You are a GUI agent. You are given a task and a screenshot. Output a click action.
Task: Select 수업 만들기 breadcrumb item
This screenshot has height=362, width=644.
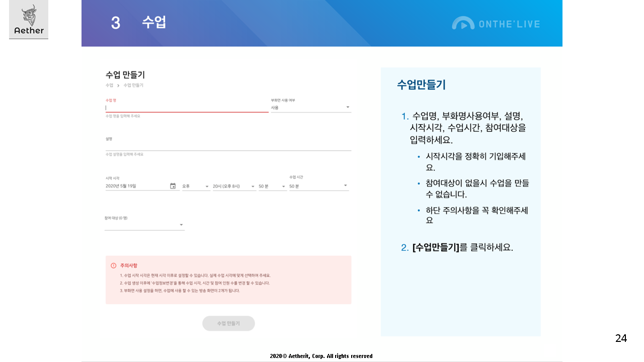[x=133, y=85]
